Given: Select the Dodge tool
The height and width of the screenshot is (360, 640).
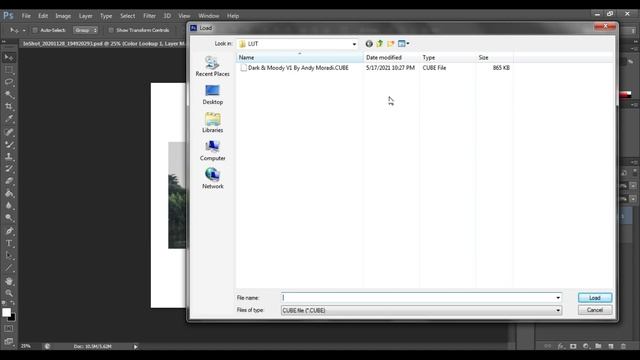Looking at the screenshot, I should tap(9, 218).
